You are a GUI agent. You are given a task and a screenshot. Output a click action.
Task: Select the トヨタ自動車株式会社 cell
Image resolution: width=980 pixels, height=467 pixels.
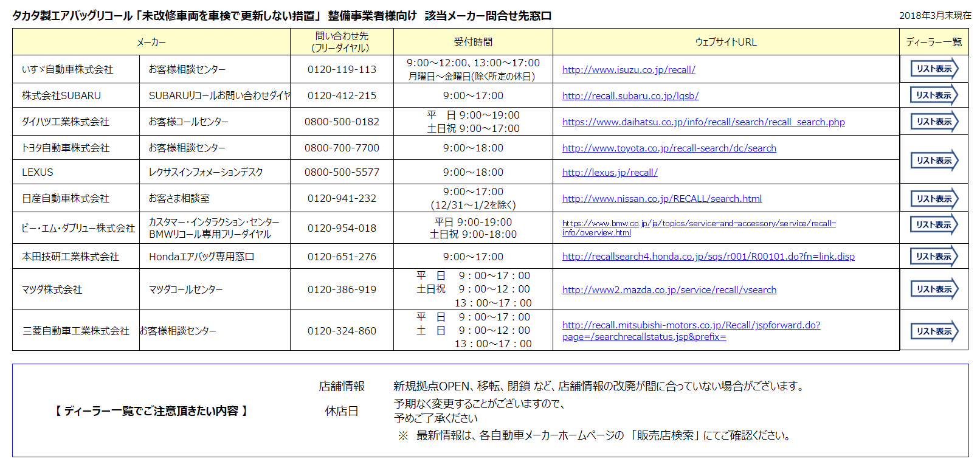pos(76,148)
